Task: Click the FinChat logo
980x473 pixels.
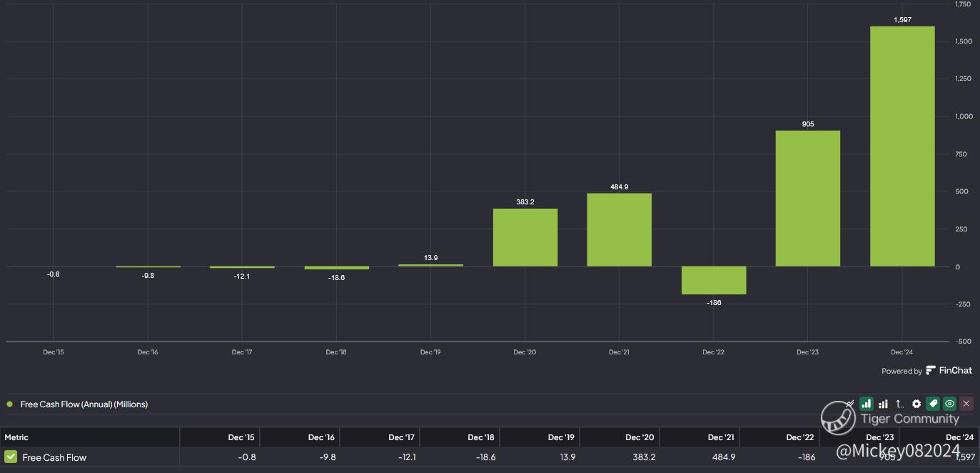Action: [949, 370]
